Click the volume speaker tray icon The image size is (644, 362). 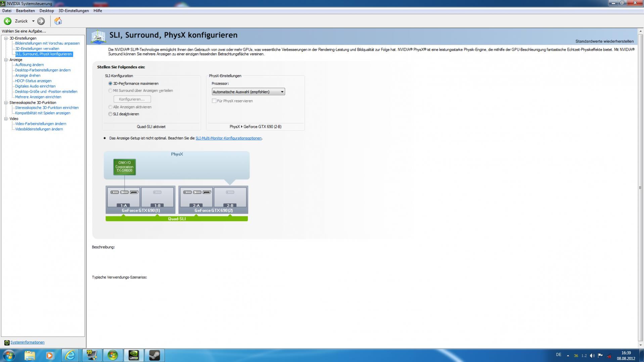[592, 356]
